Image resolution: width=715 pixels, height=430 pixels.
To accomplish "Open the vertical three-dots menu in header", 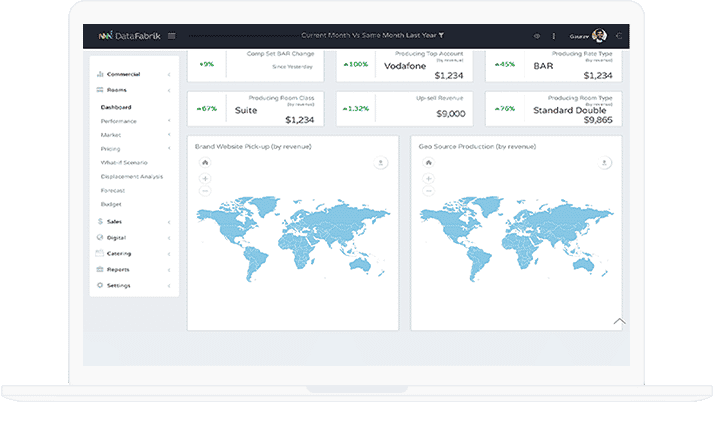I will point(553,36).
